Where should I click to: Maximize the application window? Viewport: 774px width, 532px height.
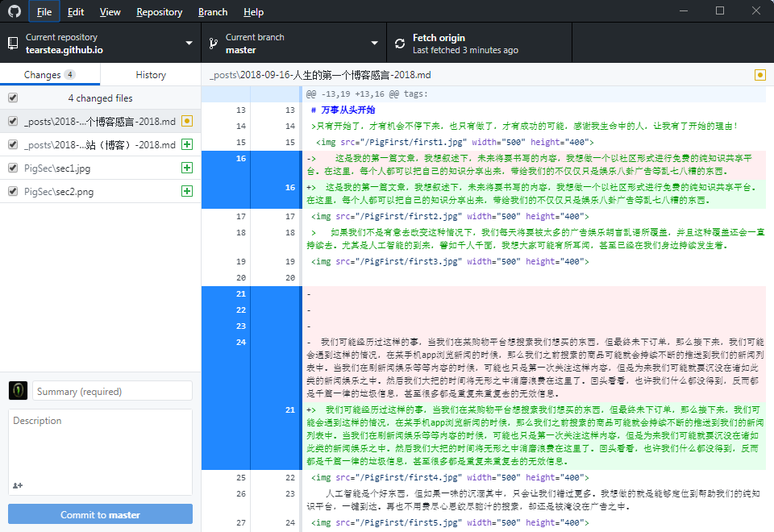[720, 10]
